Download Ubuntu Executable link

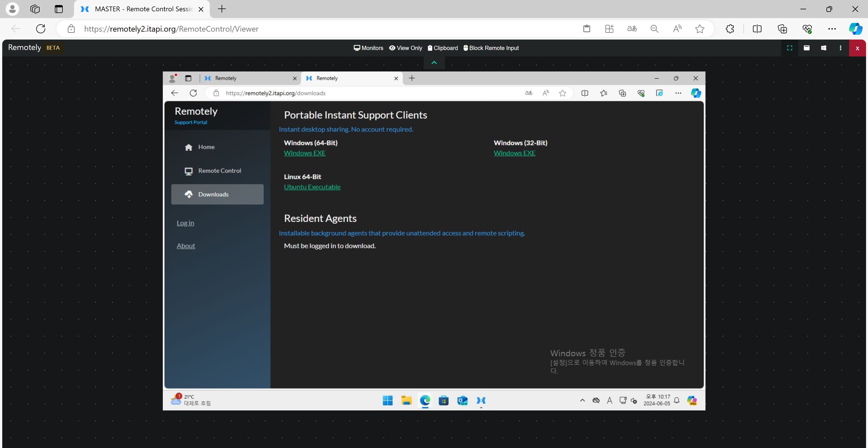pyautogui.click(x=312, y=187)
